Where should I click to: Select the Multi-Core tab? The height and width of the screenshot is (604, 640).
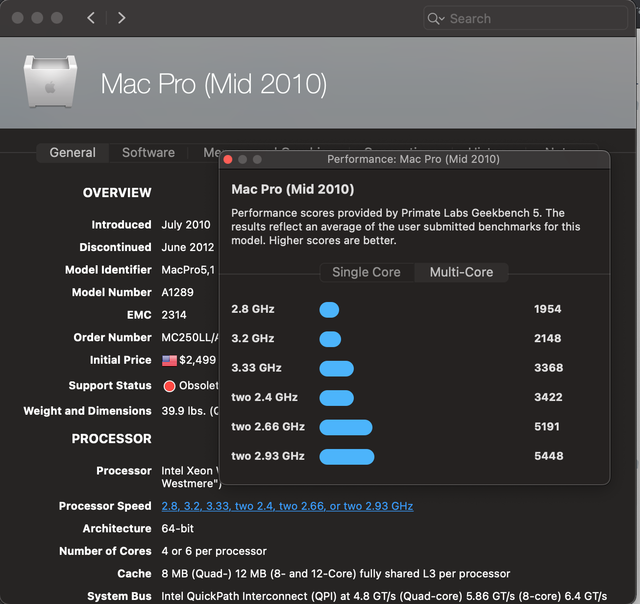[x=461, y=272]
